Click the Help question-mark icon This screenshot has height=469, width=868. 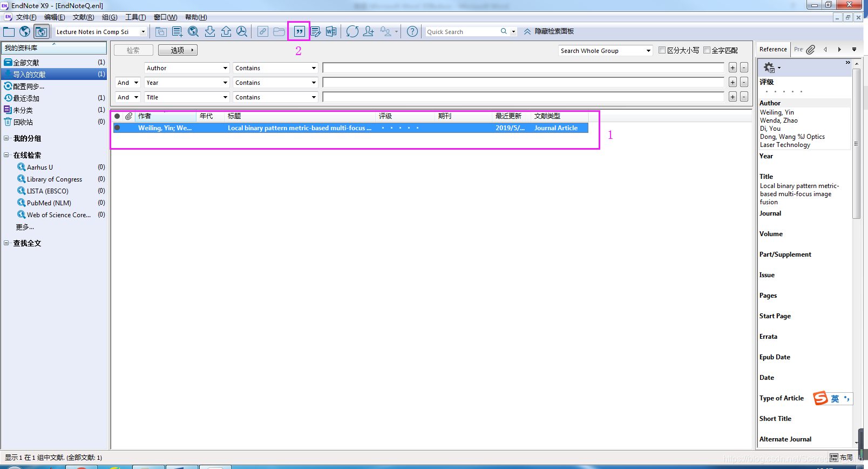click(x=412, y=32)
